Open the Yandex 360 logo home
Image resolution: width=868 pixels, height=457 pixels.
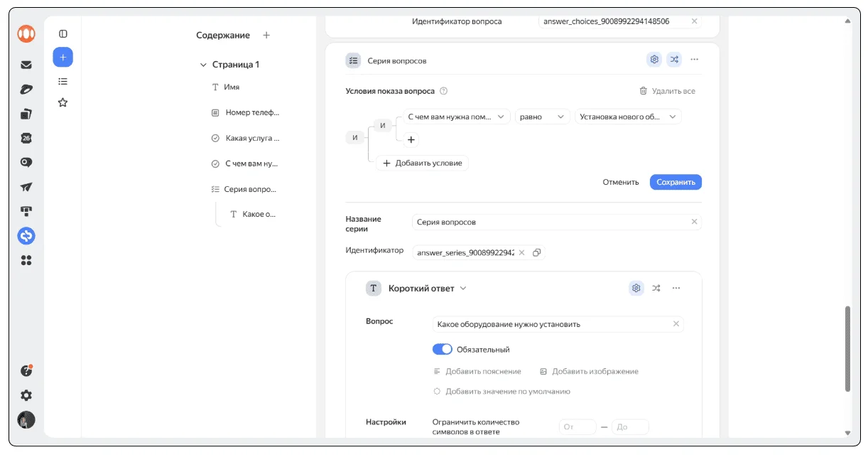(26, 33)
